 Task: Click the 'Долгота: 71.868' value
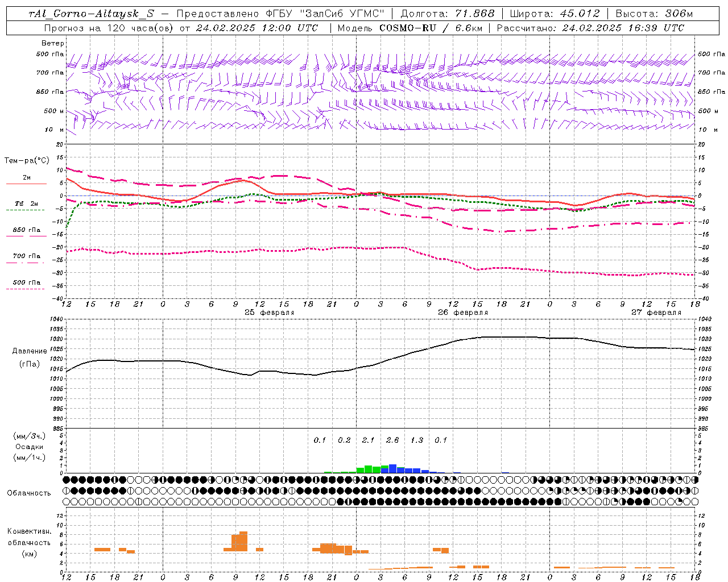pyautogui.click(x=448, y=14)
